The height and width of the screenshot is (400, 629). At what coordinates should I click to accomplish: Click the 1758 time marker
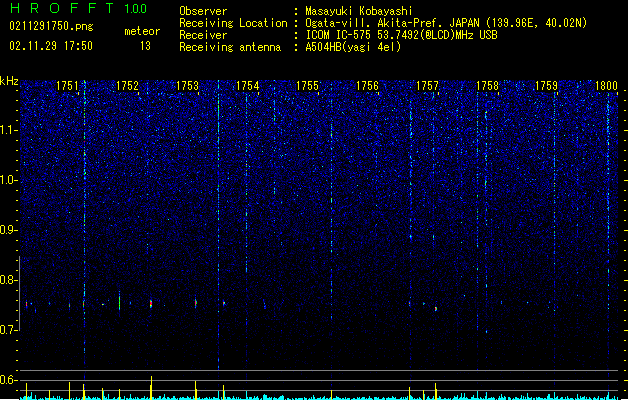click(487, 86)
